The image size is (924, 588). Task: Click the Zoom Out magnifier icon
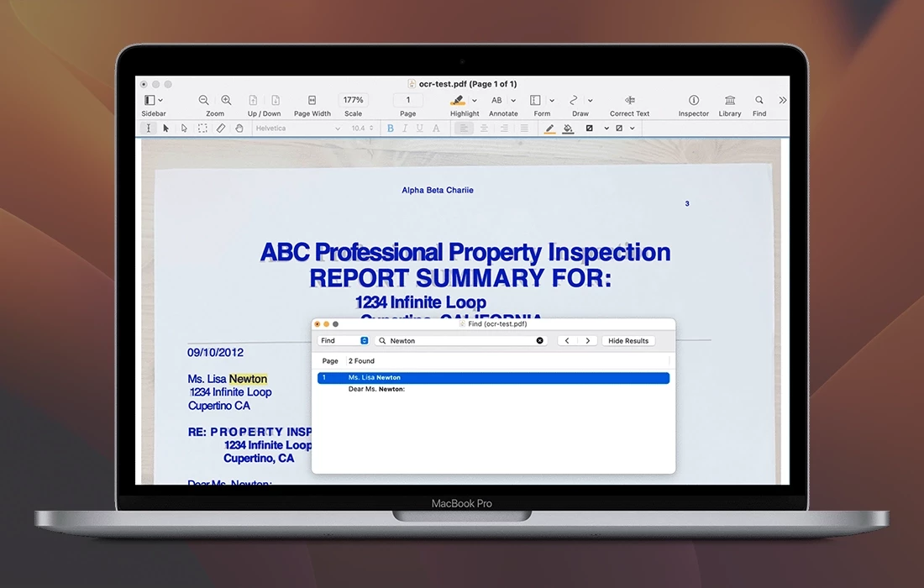[x=203, y=100]
